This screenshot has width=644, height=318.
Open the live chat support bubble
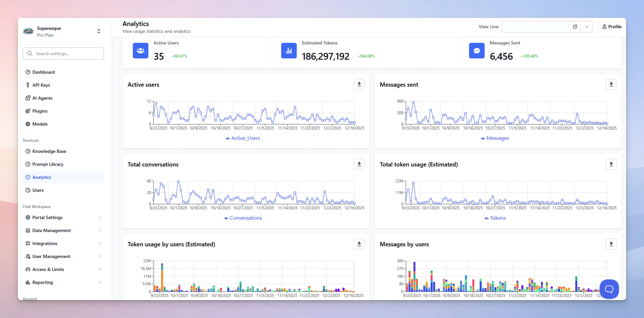tap(609, 289)
